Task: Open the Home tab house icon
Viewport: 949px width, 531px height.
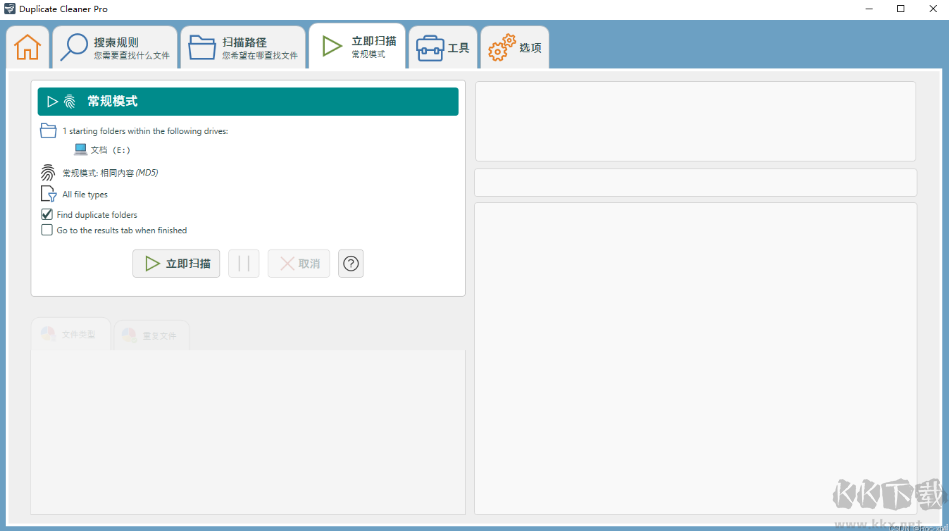Action: [28, 47]
